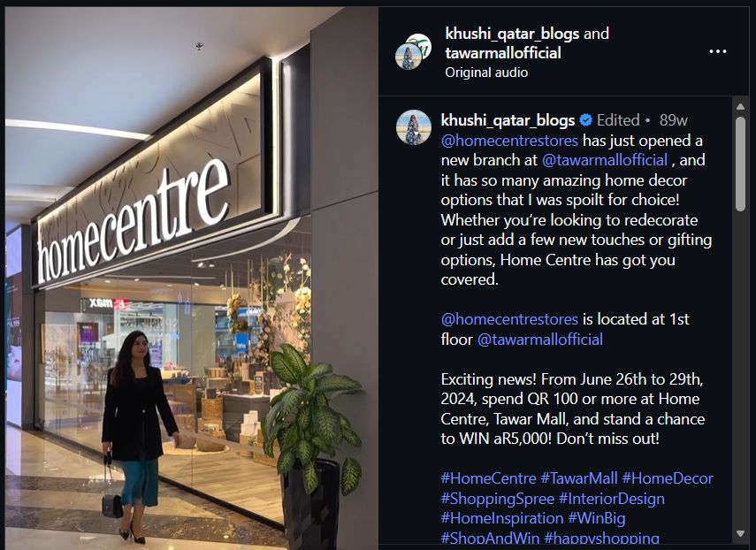Screen dimensions: 756x550
Task: Open the #WinBig hashtag
Action: coord(597,518)
